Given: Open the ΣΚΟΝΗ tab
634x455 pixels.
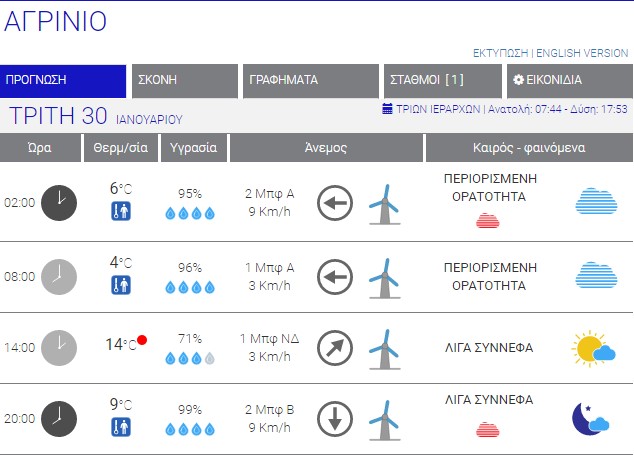Looking at the screenshot, I should (x=183, y=81).
